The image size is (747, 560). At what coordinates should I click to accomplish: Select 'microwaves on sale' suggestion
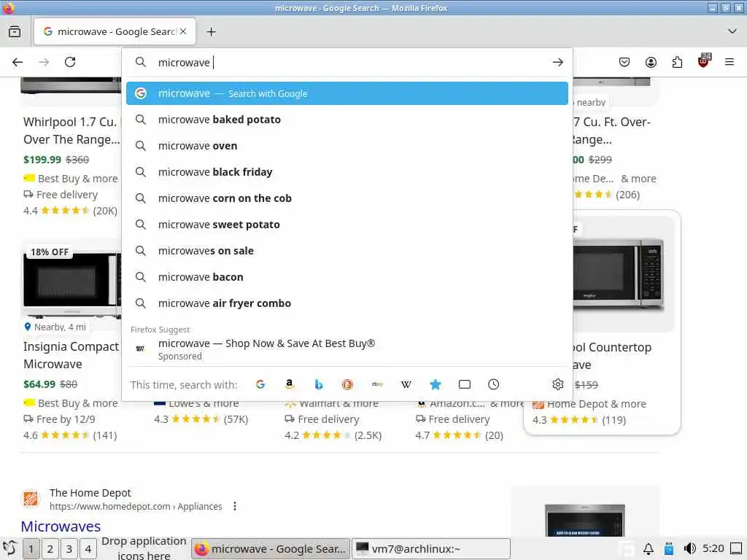(x=347, y=251)
